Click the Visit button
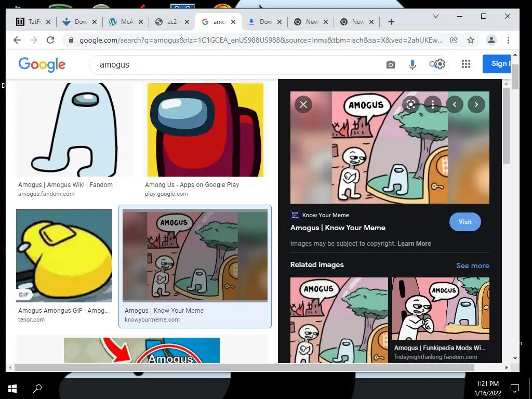 click(x=465, y=222)
